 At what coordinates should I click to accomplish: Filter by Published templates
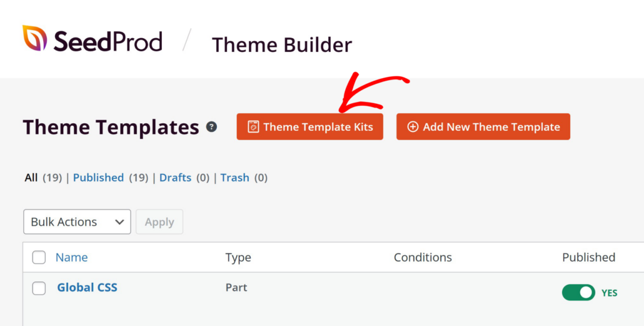(98, 178)
